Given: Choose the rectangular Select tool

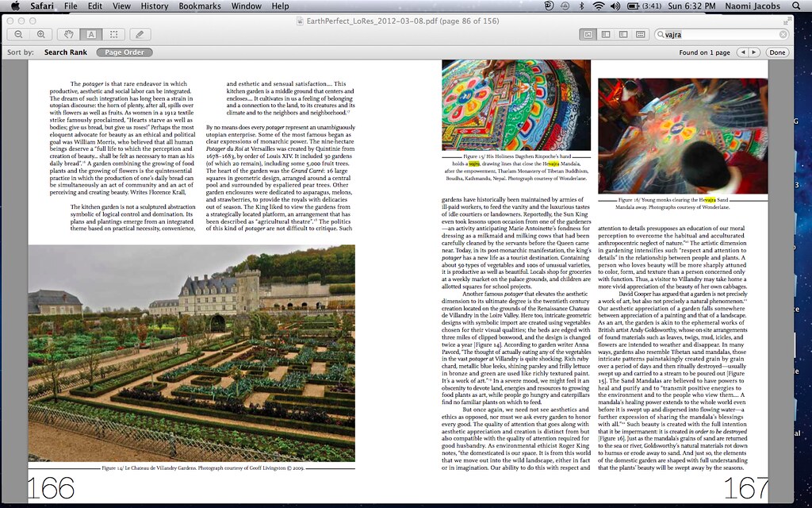Looking at the screenshot, I should point(113,35).
